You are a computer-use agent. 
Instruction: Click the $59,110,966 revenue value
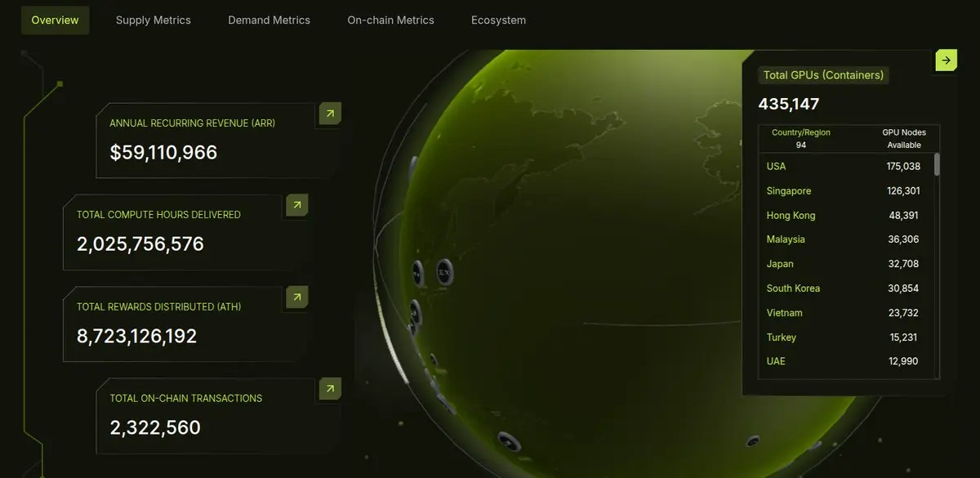click(x=163, y=153)
